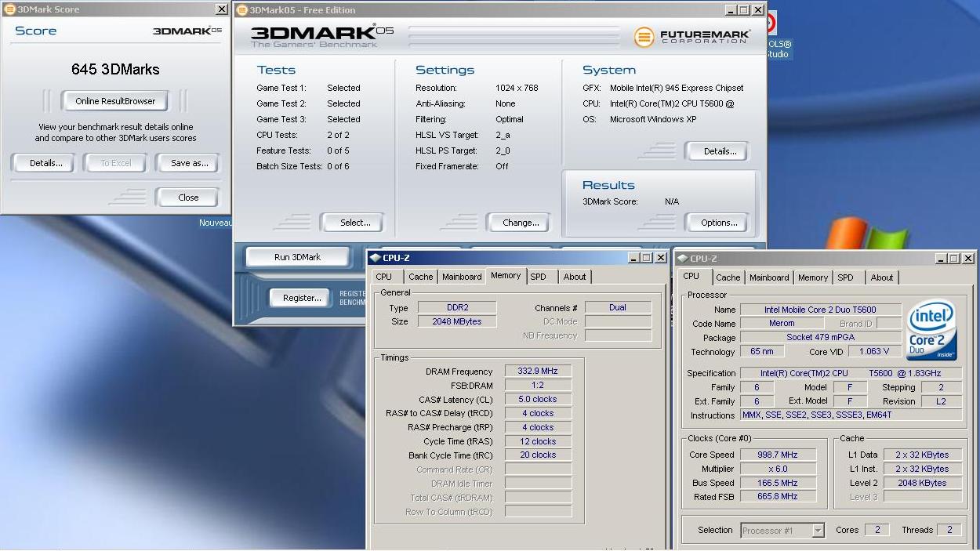Click the Channels # Dual field
The image size is (980, 551).
[618, 308]
